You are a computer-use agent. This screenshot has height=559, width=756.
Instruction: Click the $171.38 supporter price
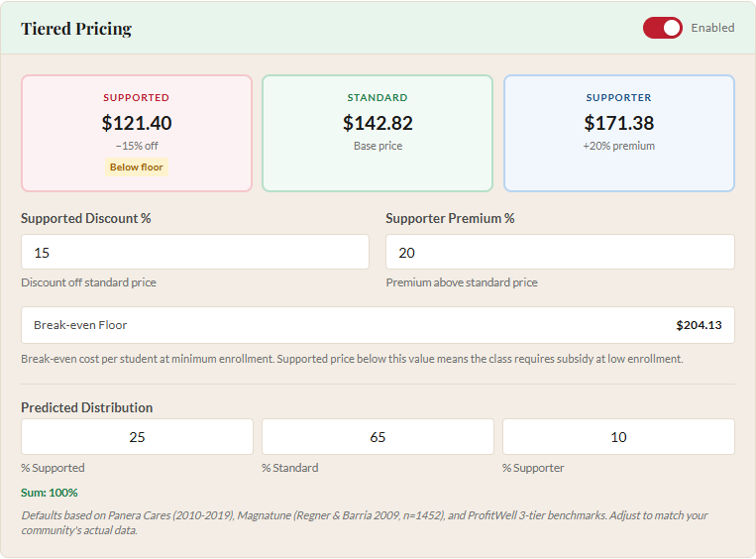coord(619,123)
